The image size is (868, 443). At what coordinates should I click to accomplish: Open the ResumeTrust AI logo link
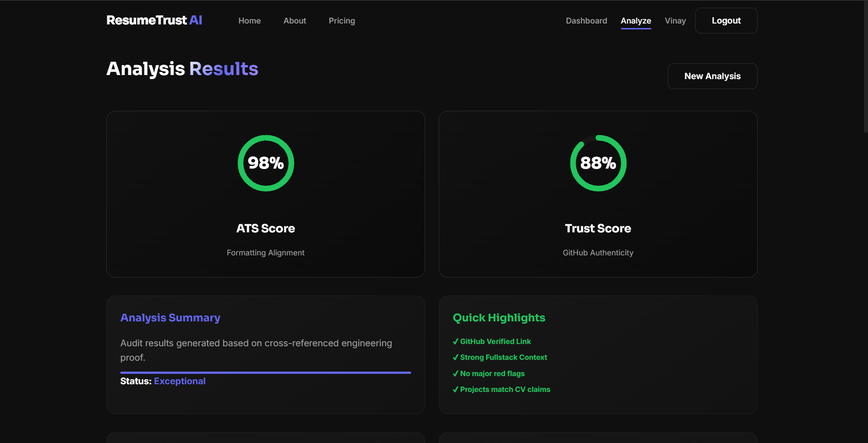point(154,20)
